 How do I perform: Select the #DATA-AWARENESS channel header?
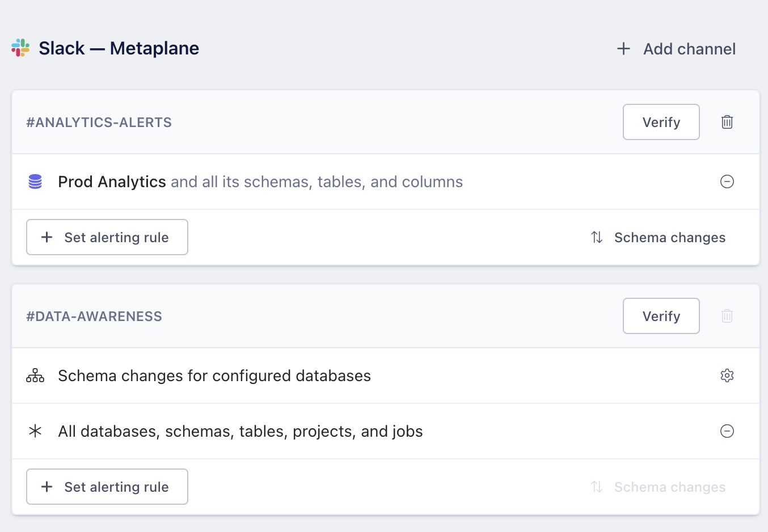94,316
